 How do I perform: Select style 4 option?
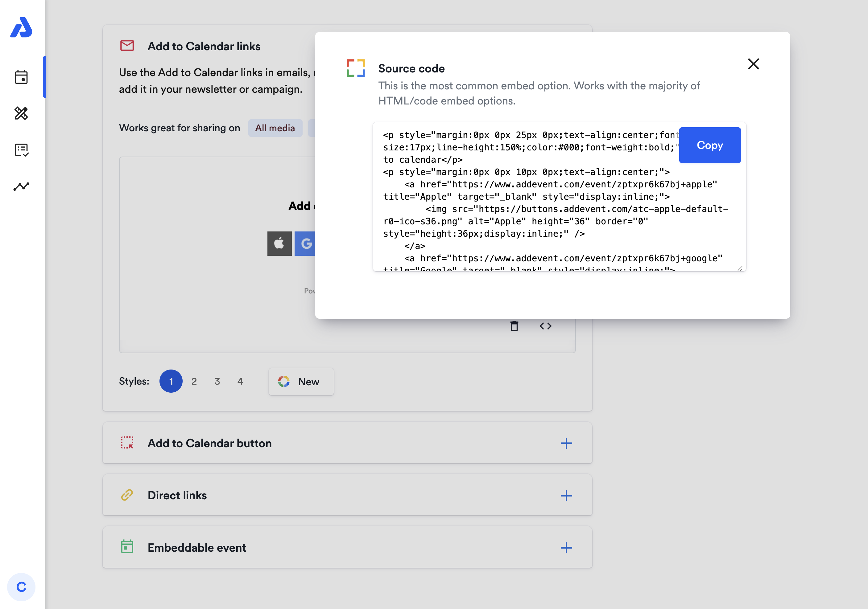click(240, 381)
